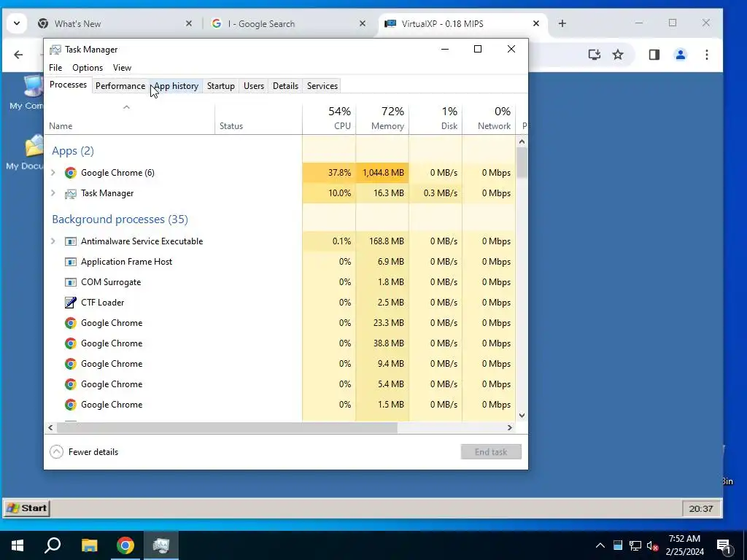The image size is (747, 560).
Task: Click the Task Manager taskbar icon
Action: (x=161, y=545)
